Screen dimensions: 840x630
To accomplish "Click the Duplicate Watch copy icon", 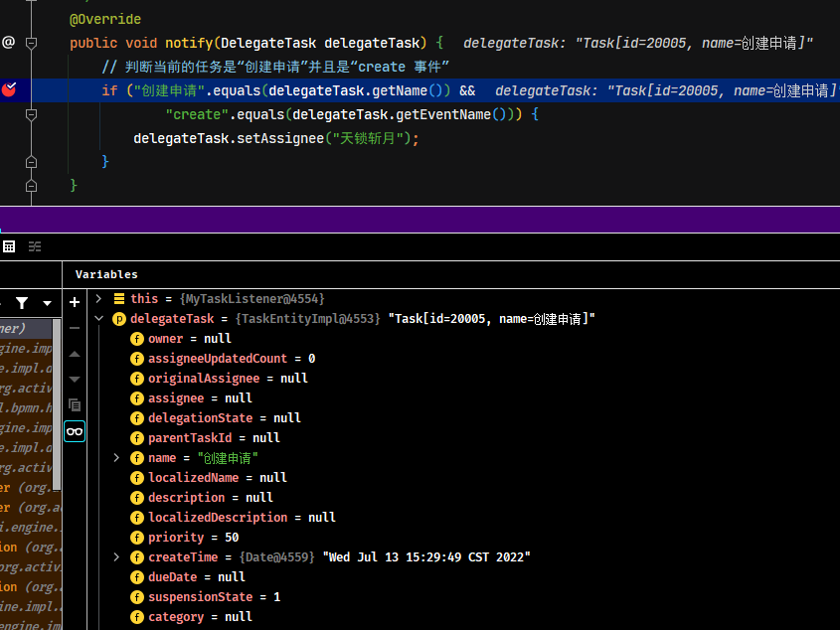I will [x=75, y=405].
